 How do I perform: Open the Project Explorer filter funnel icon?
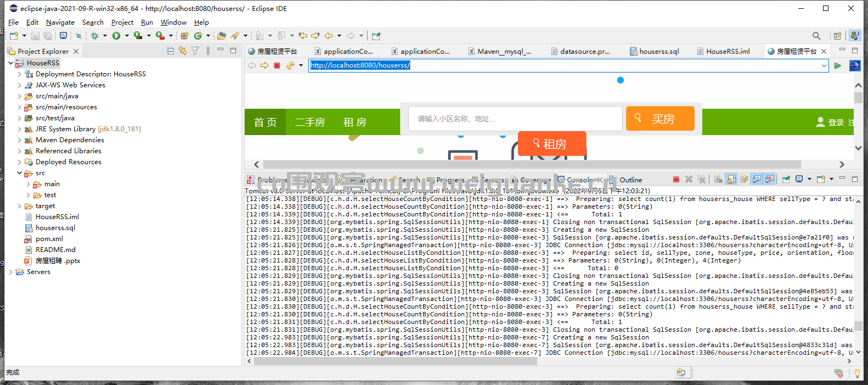[195, 51]
